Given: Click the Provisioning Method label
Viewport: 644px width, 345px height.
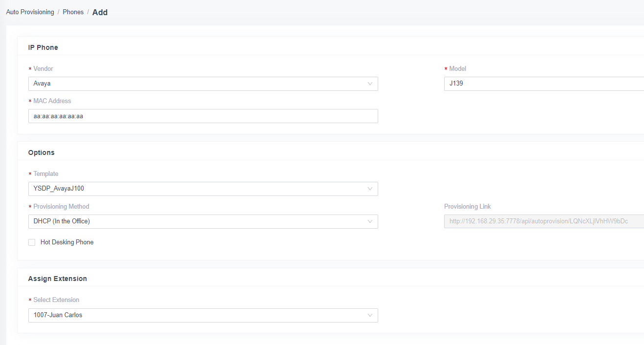Looking at the screenshot, I should (61, 207).
